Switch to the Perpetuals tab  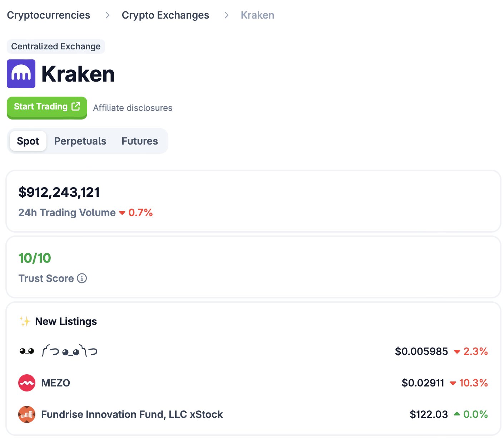point(80,141)
